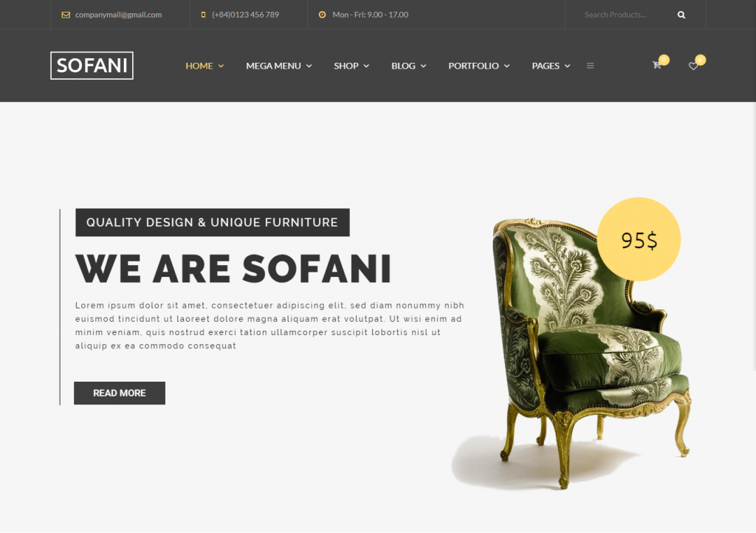Expand the MEGA MENU dropdown
The image size is (756, 533).
pyautogui.click(x=278, y=66)
